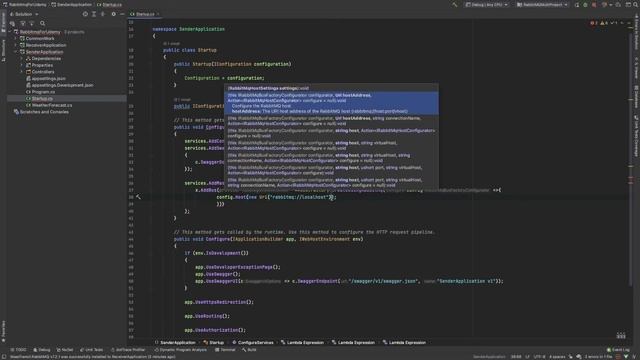Close the Startup.cs editor tab
The height and width of the screenshot is (360, 640).
click(x=158, y=14)
